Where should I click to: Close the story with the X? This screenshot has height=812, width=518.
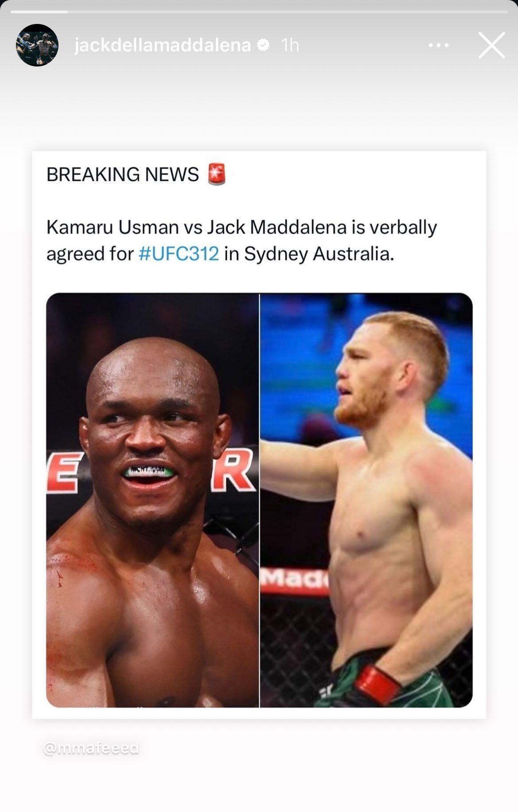pos(491,45)
